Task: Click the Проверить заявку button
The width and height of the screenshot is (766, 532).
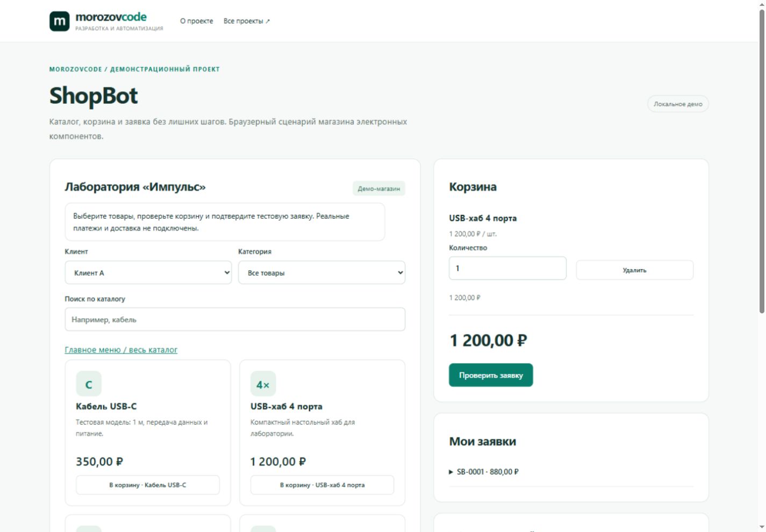Action: tap(491, 375)
